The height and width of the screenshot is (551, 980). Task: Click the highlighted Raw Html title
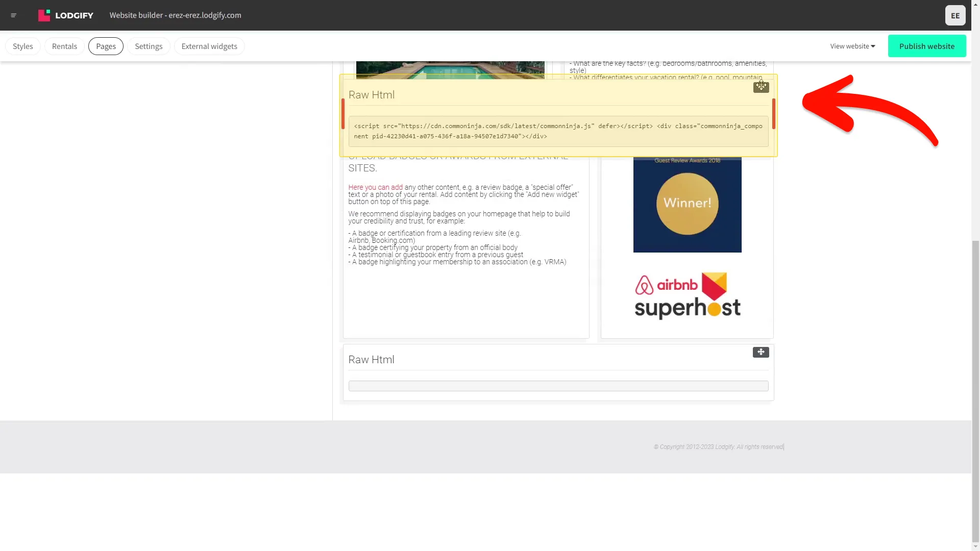tap(371, 95)
